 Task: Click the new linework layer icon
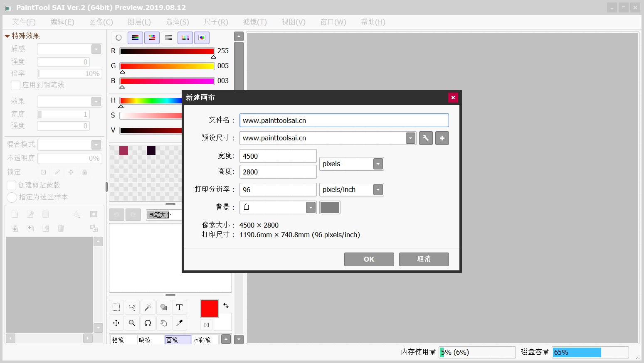[x=30, y=214]
